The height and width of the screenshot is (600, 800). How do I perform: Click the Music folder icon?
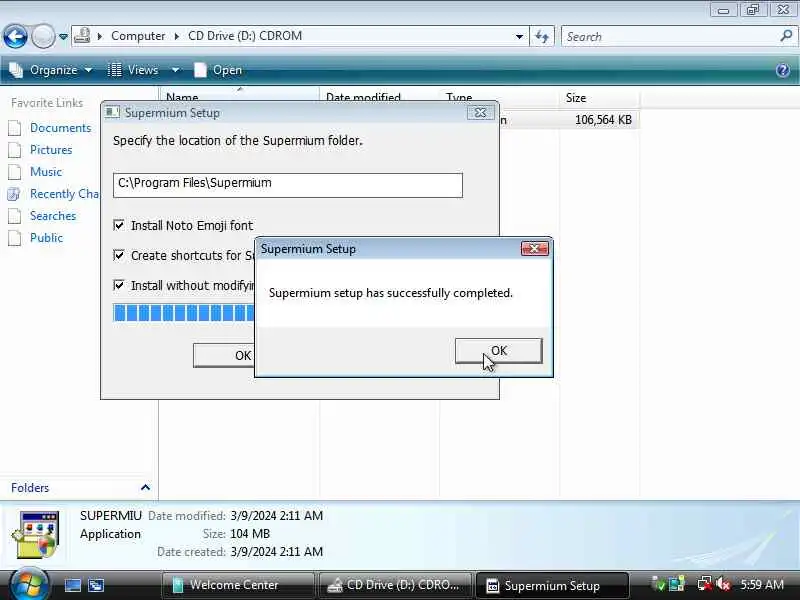tap(15, 172)
